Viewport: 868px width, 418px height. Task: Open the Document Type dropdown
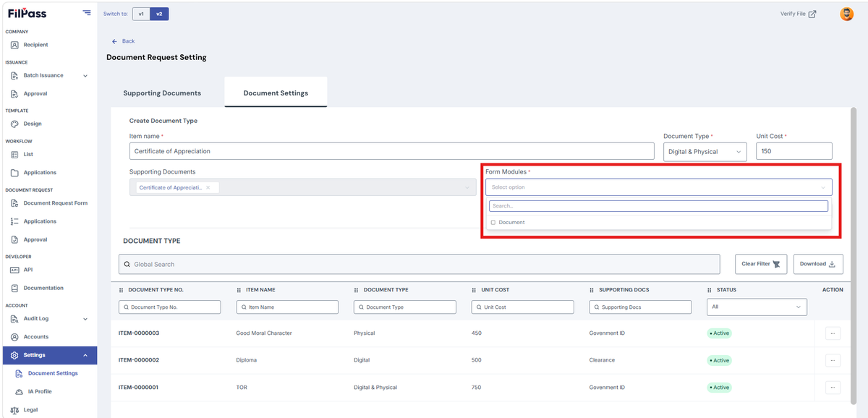click(x=705, y=151)
